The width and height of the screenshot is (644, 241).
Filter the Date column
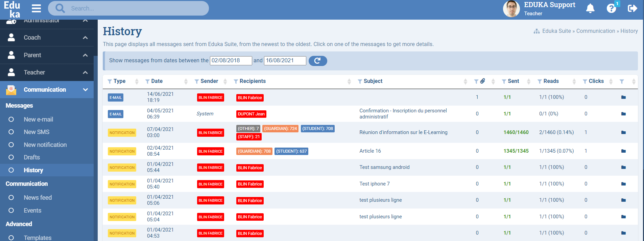click(x=147, y=82)
